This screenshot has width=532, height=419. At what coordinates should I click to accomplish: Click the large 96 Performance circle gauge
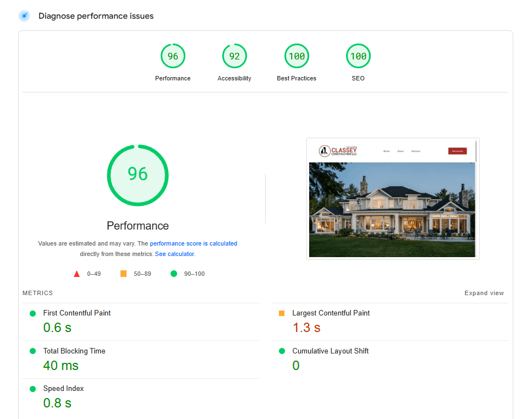click(x=138, y=175)
